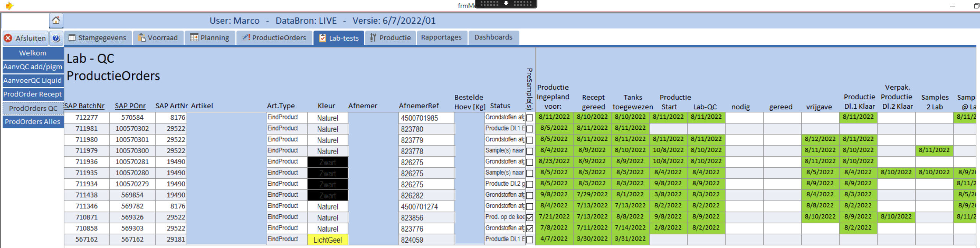The height and width of the screenshot is (248, 980).
Task: Click the pencil icon on ProductieOrders tab
Action: point(246,38)
